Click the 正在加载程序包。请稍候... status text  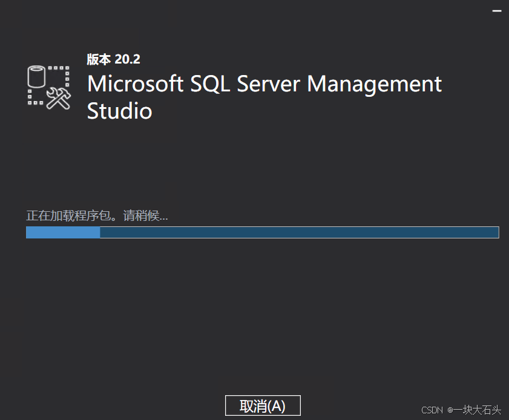97,215
